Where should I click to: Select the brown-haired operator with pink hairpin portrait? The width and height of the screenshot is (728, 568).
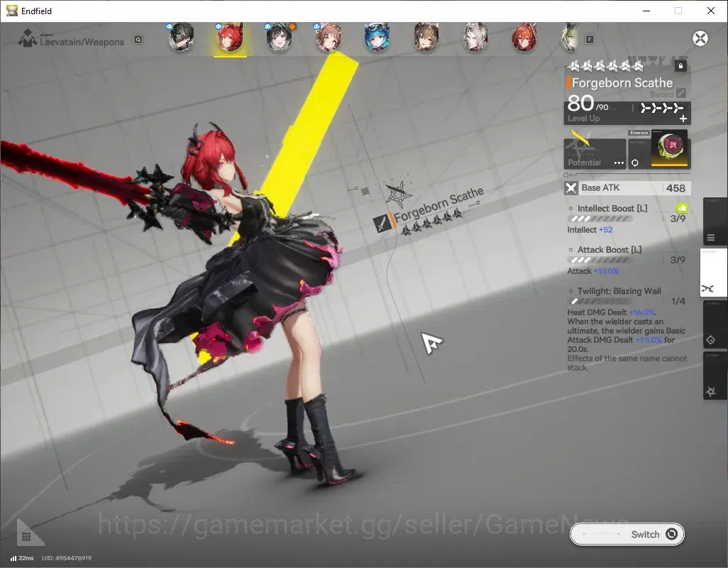click(329, 37)
